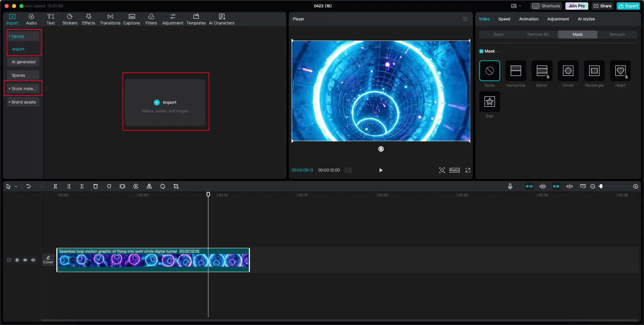644x325 pixels.
Task: Expand Stock materials section
Action: pos(23,88)
